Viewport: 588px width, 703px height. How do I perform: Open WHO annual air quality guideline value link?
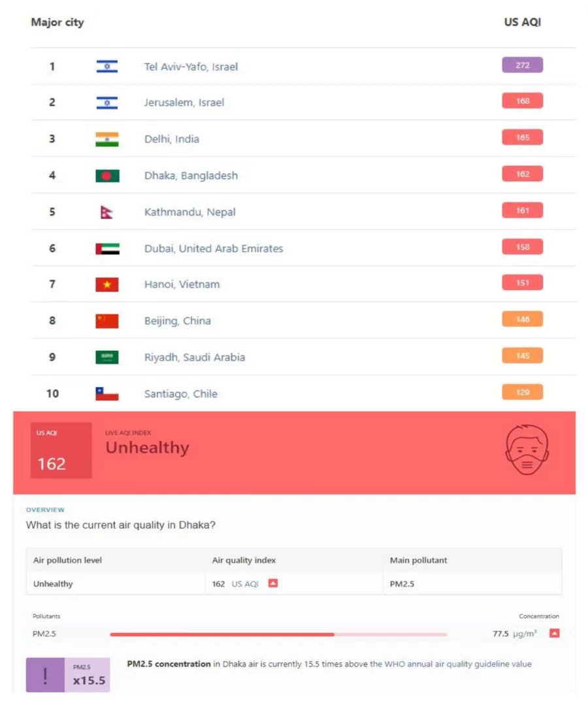point(457,664)
